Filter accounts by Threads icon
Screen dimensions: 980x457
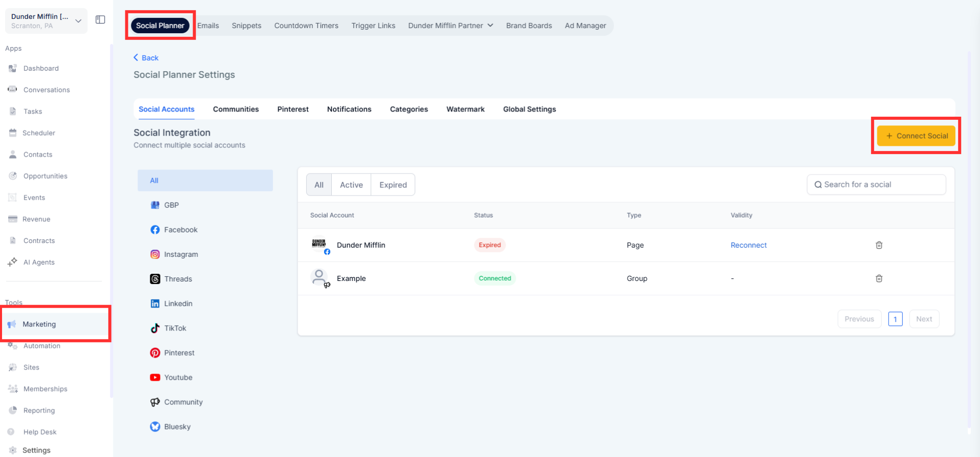pyautogui.click(x=155, y=279)
